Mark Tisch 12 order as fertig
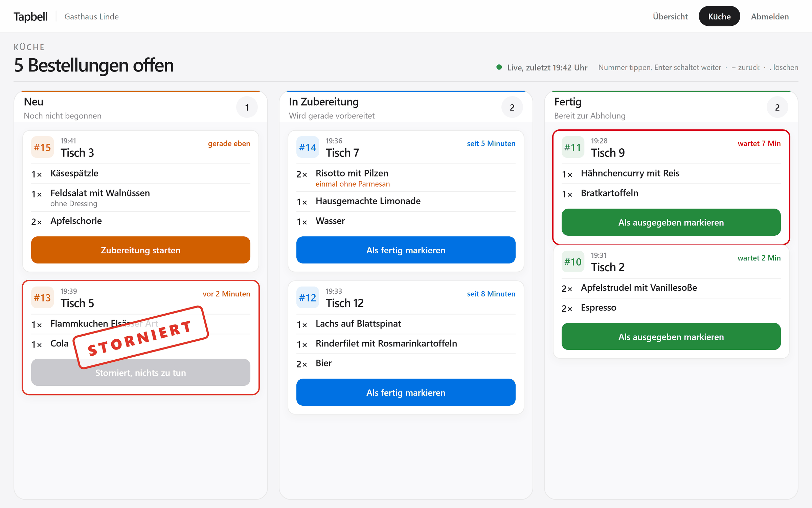 (x=406, y=392)
